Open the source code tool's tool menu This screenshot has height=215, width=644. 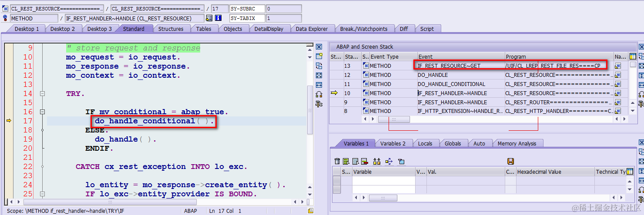319,104
